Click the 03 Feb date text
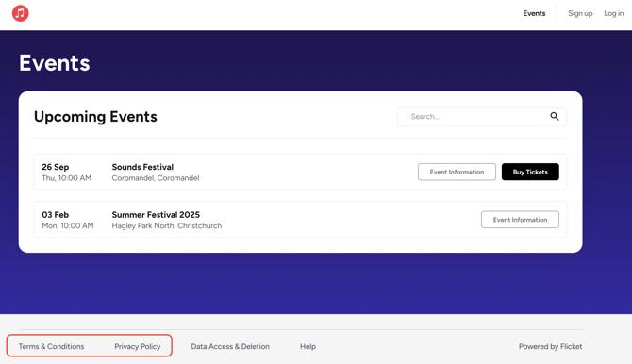 pos(56,215)
